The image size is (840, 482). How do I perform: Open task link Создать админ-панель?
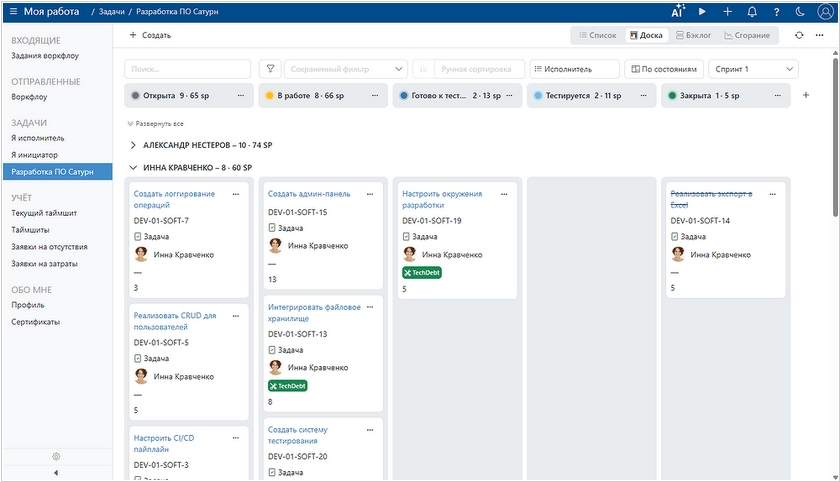309,194
